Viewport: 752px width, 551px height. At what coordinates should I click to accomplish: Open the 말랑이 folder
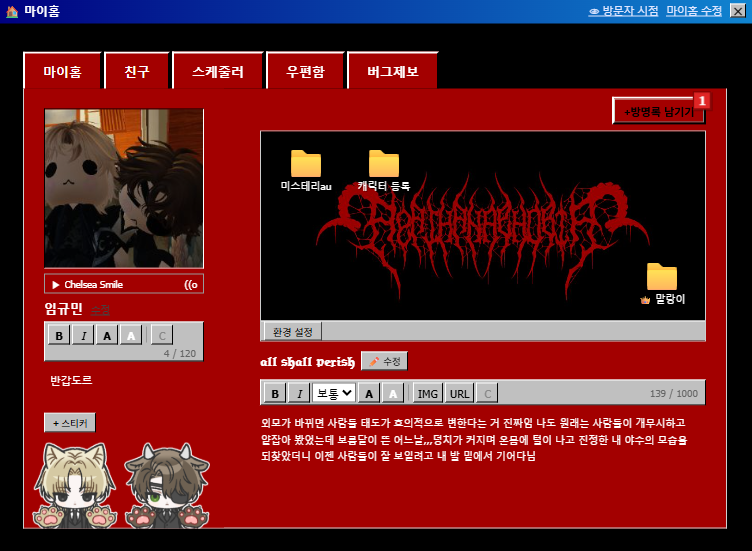pyautogui.click(x=662, y=284)
